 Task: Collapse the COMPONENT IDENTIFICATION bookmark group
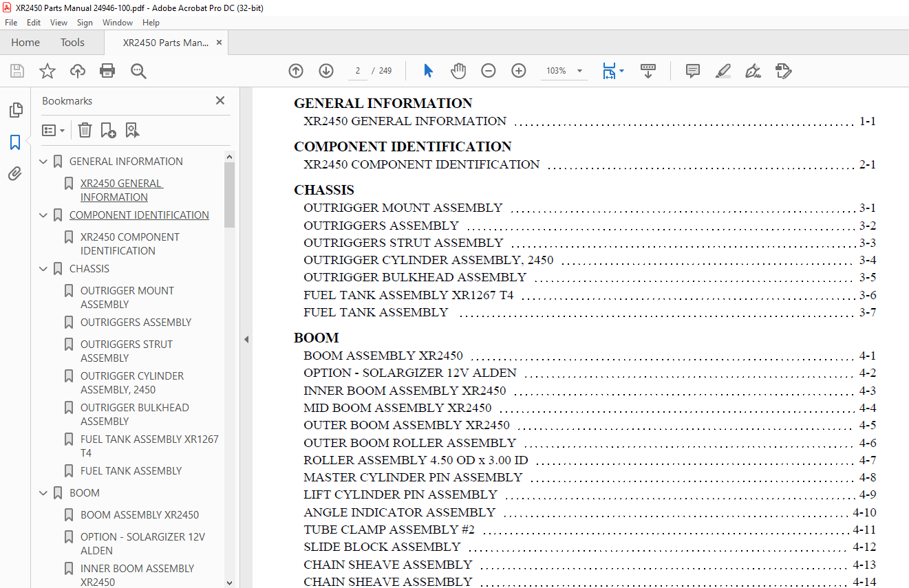click(44, 215)
